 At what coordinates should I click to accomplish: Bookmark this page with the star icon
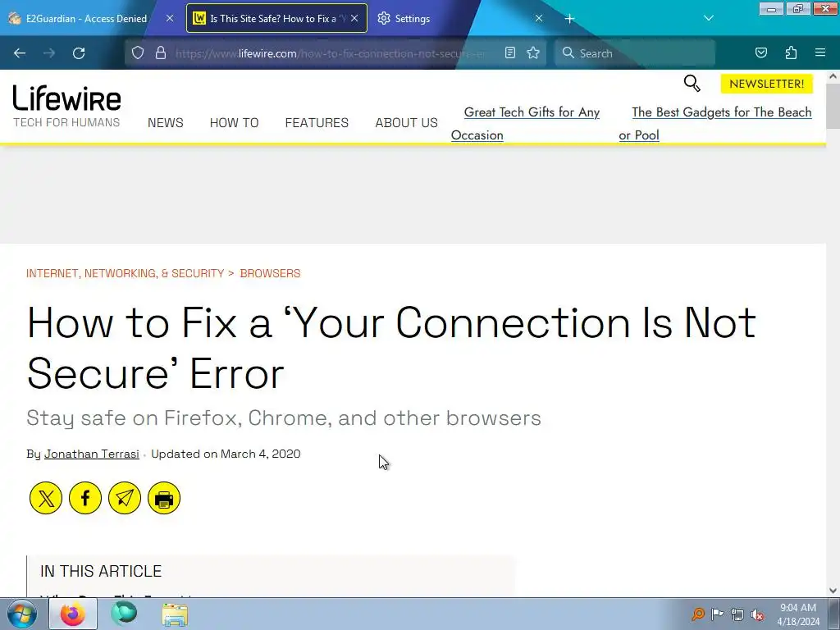533,52
